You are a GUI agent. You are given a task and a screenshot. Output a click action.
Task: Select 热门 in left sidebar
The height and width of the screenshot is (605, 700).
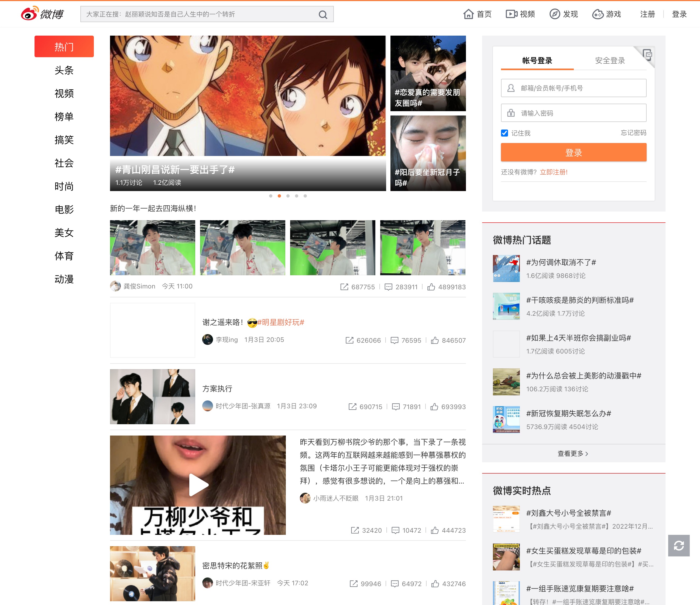click(x=64, y=46)
